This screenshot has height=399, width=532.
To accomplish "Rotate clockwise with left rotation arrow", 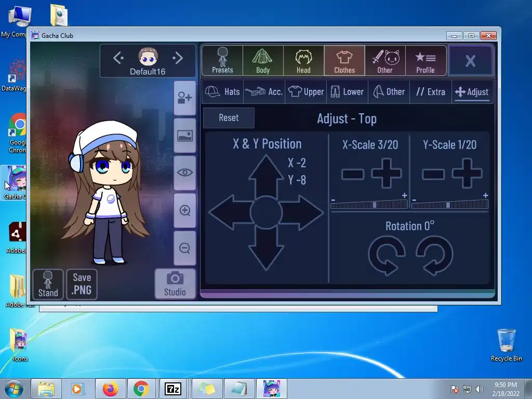I will coord(387,256).
